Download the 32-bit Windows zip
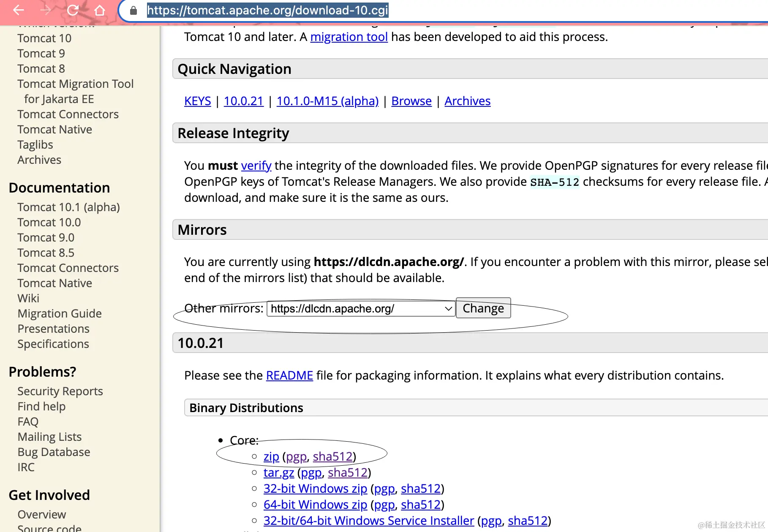768x532 pixels. (315, 489)
